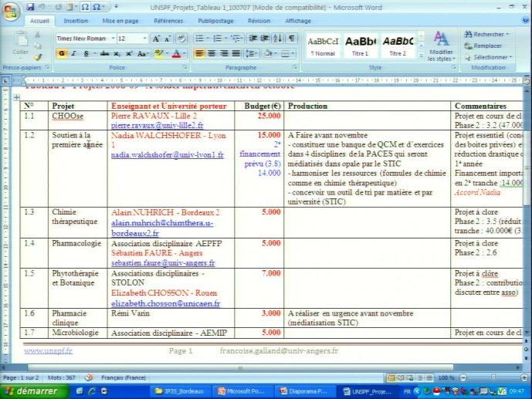Align text to the right
Viewport: 532px width, 399px height.
(x=224, y=53)
